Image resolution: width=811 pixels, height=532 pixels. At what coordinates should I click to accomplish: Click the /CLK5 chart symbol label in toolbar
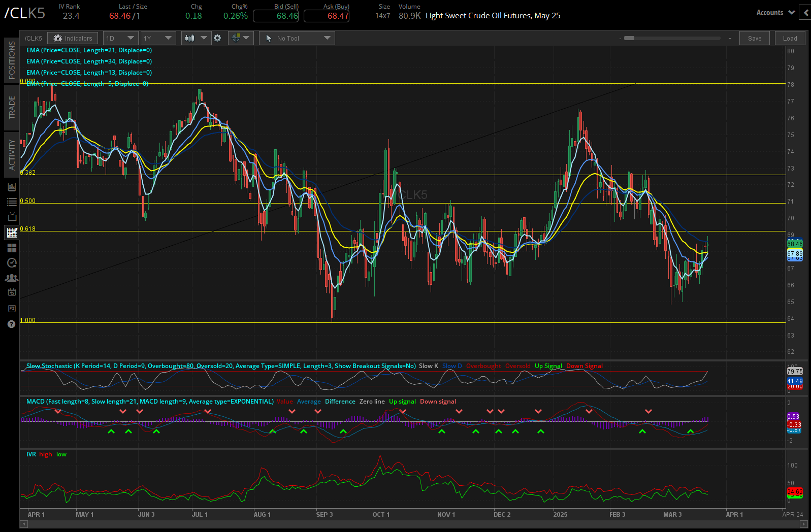click(34, 39)
